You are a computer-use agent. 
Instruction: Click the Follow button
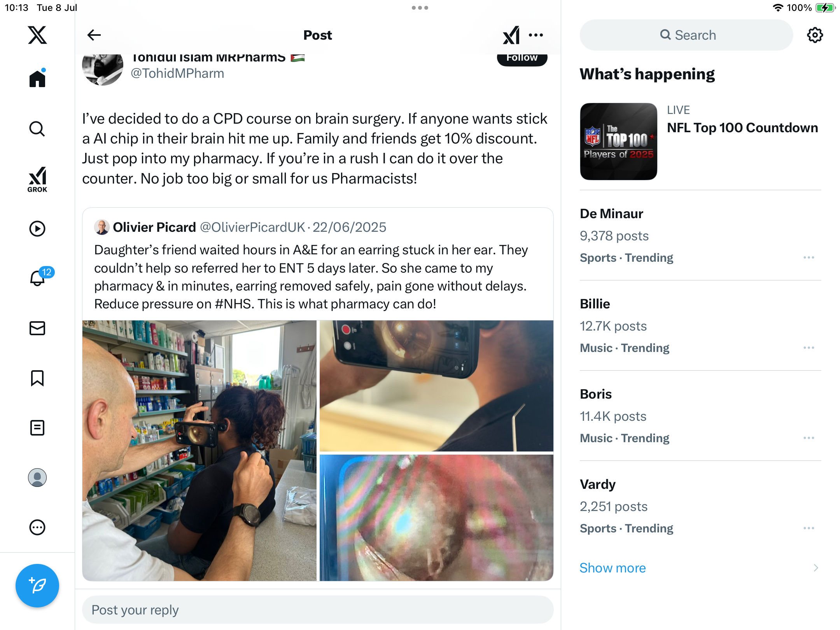522,58
